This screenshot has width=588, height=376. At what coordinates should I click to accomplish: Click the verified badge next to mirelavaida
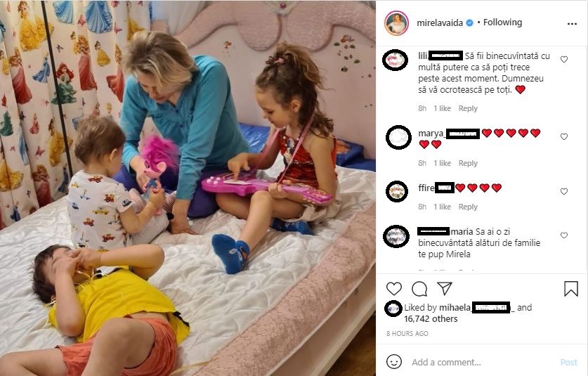pyautogui.click(x=469, y=23)
